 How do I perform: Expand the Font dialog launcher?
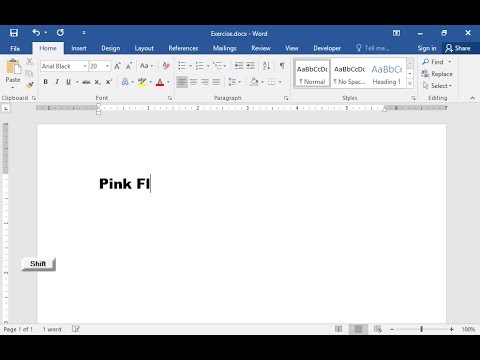(x=170, y=98)
